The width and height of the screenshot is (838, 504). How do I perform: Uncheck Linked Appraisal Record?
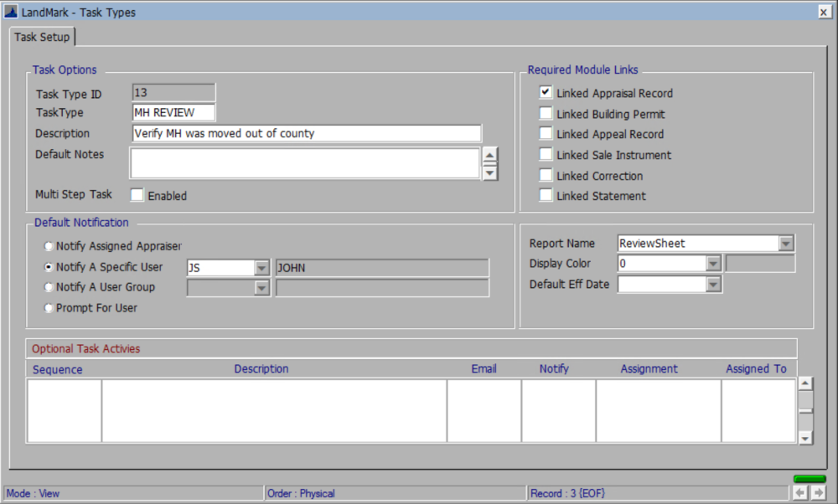point(546,93)
